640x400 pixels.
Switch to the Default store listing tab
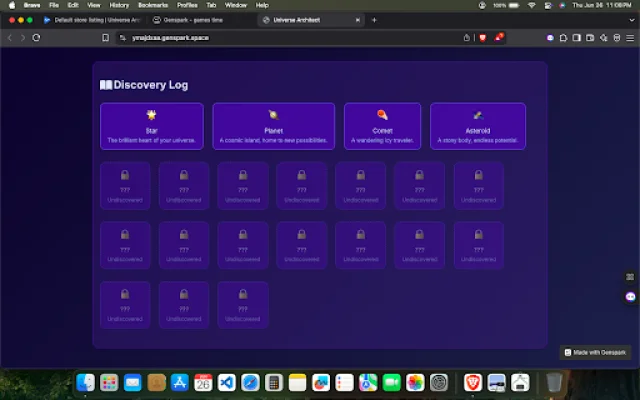[x=95, y=19]
